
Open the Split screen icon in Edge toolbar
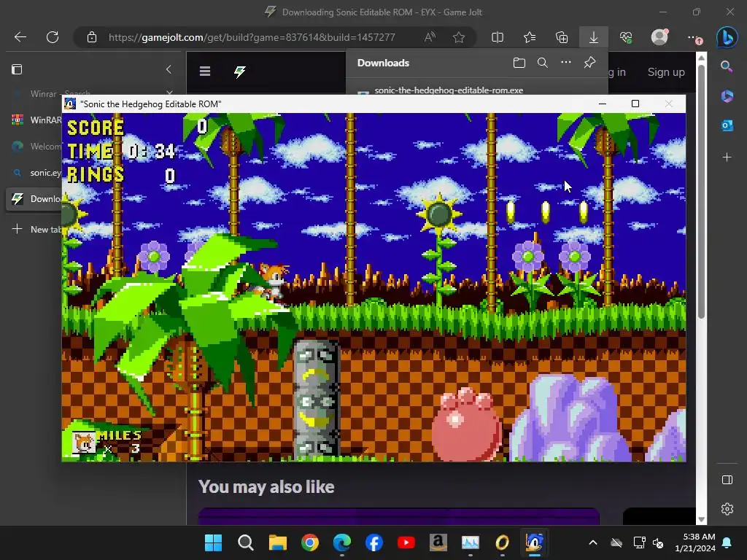[x=498, y=37]
